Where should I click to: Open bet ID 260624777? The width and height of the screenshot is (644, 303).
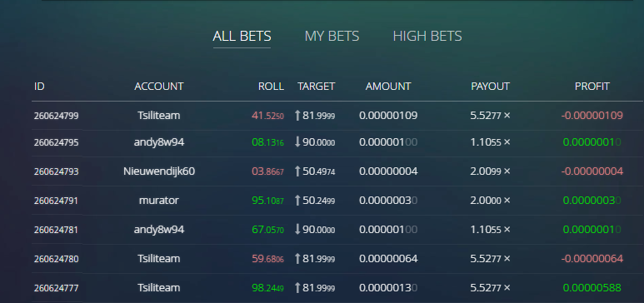point(57,288)
